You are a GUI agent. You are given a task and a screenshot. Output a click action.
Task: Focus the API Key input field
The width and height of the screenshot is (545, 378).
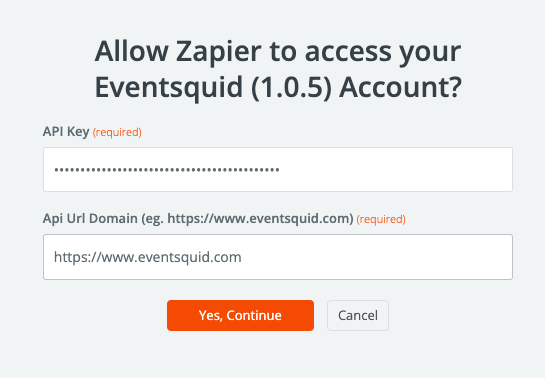(278, 170)
